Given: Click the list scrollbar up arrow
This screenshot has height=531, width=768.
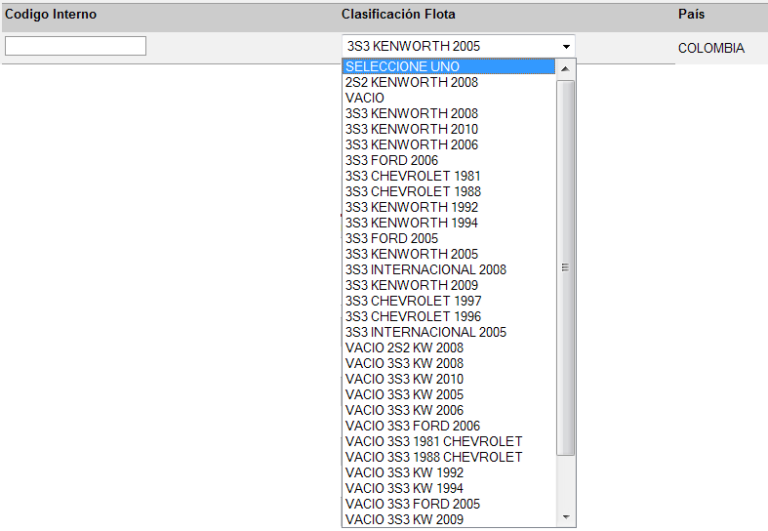Looking at the screenshot, I should (x=566, y=68).
